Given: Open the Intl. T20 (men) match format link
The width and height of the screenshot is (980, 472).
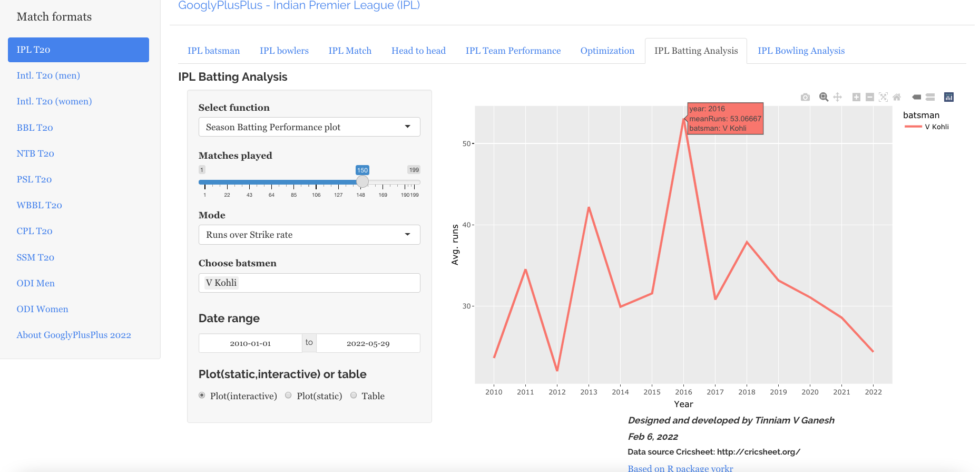Looking at the screenshot, I should coord(48,75).
